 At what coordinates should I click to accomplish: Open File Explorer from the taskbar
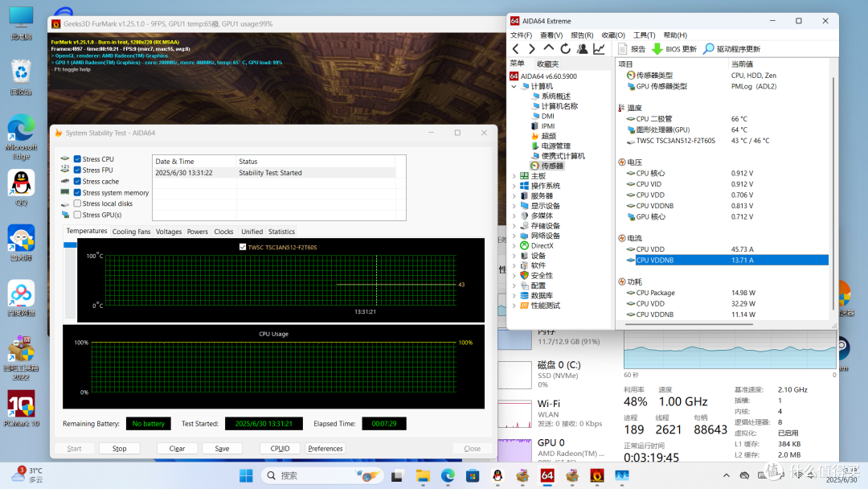[423, 475]
